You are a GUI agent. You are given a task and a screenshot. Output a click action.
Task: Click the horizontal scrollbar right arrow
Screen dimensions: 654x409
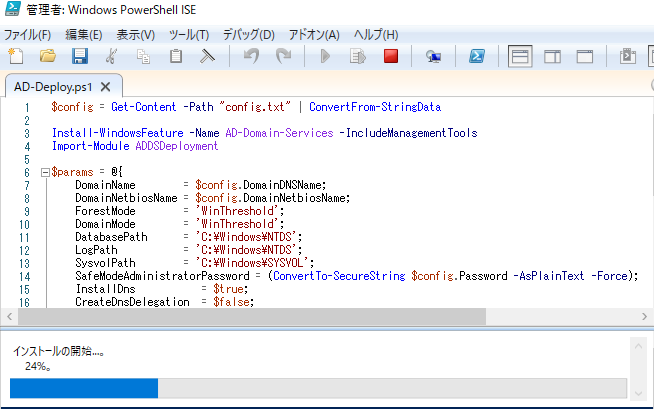[644, 317]
